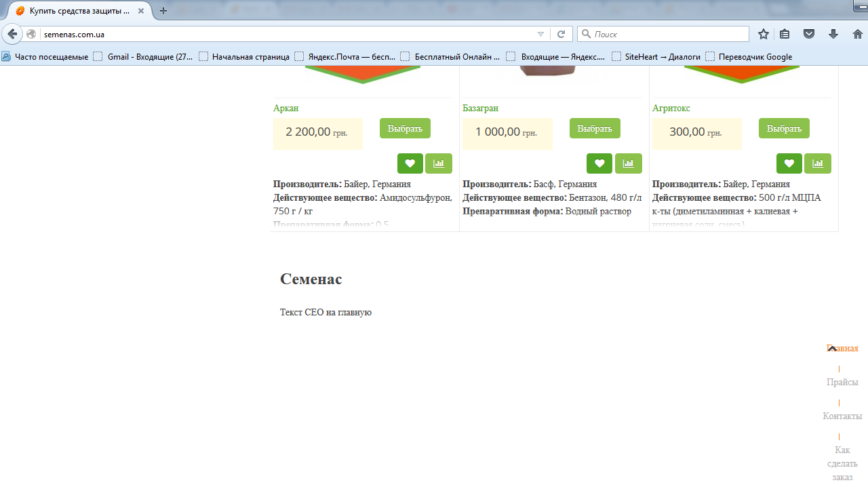Select the Купить средства защиты tab
The width and height of the screenshot is (868, 487).
[x=78, y=11]
